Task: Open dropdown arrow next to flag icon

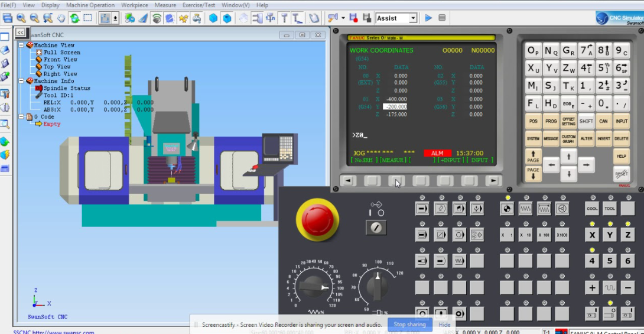Action: (x=343, y=18)
